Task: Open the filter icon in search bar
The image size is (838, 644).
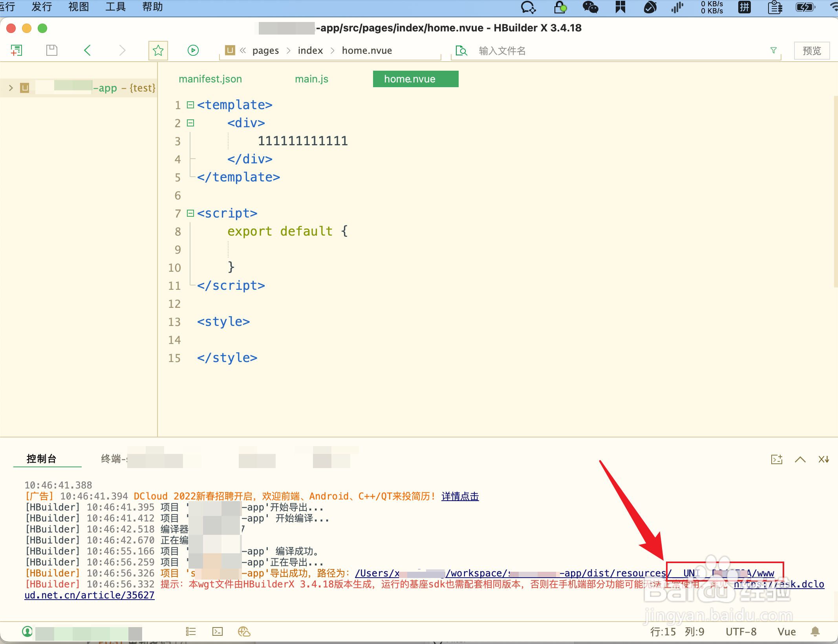Action: coord(774,50)
